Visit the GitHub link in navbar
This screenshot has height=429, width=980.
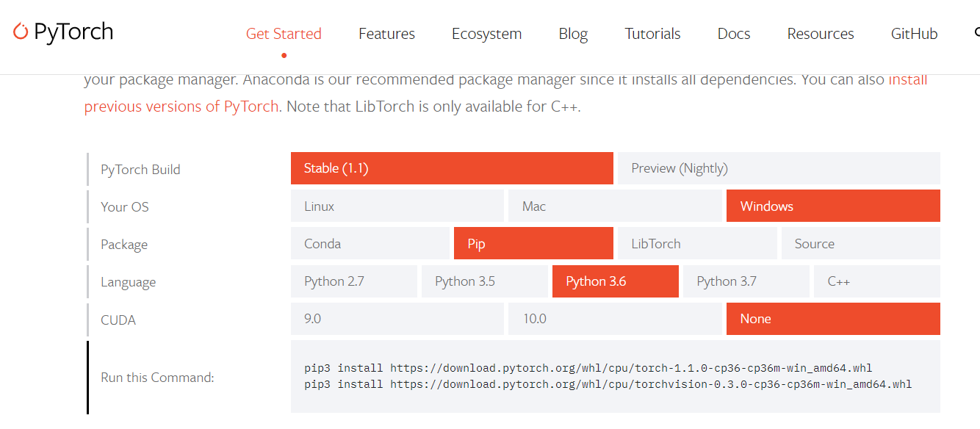coord(914,34)
